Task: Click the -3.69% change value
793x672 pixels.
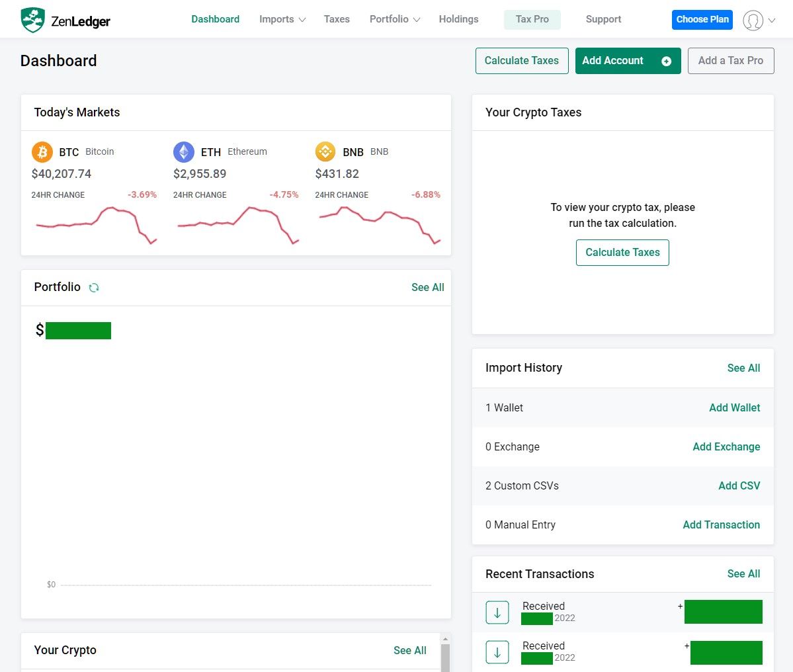Action: 142,194
